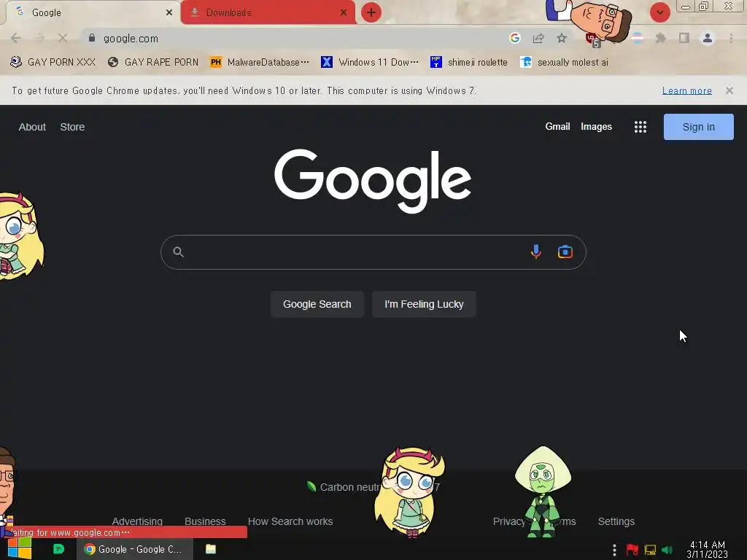Switch to the Downloads tab
This screenshot has height=560, width=747.
267,12
